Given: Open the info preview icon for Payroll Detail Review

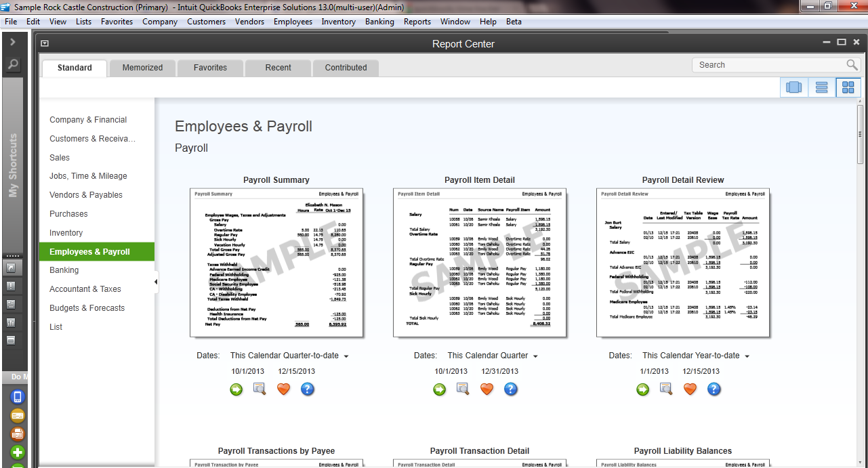Looking at the screenshot, I should pos(666,389).
